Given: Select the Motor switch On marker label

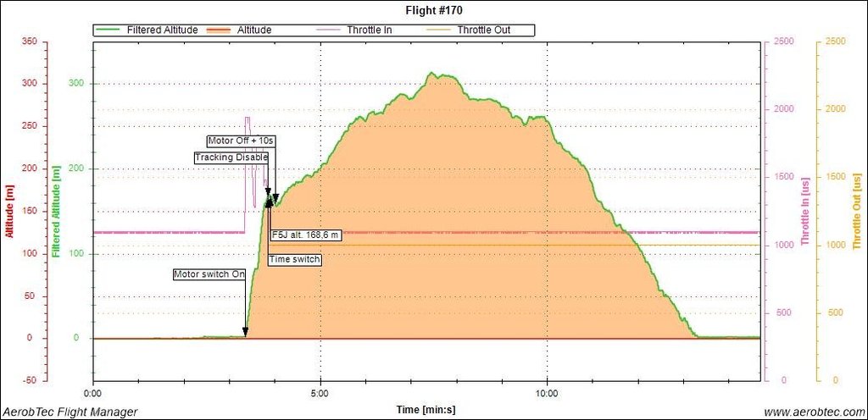Looking at the screenshot, I should (209, 274).
